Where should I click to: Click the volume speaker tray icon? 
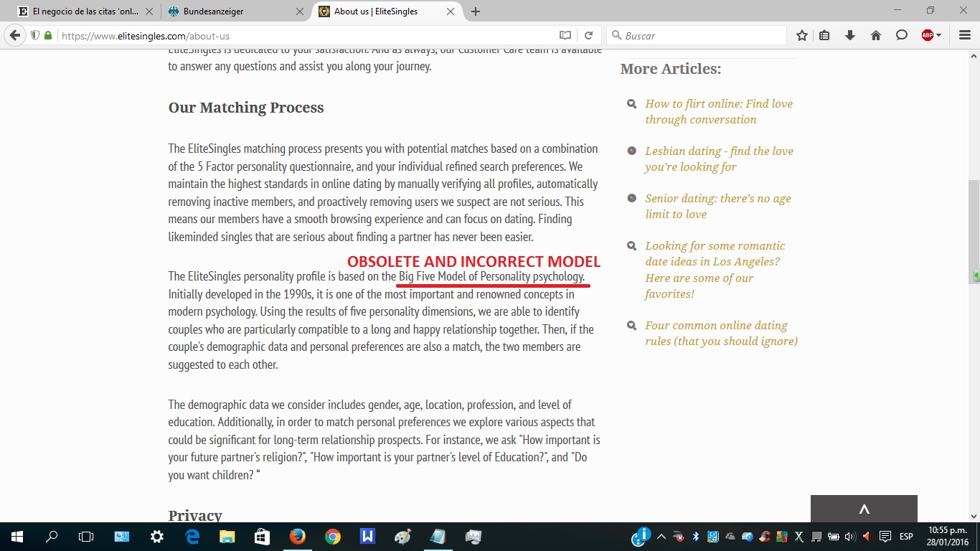[850, 537]
